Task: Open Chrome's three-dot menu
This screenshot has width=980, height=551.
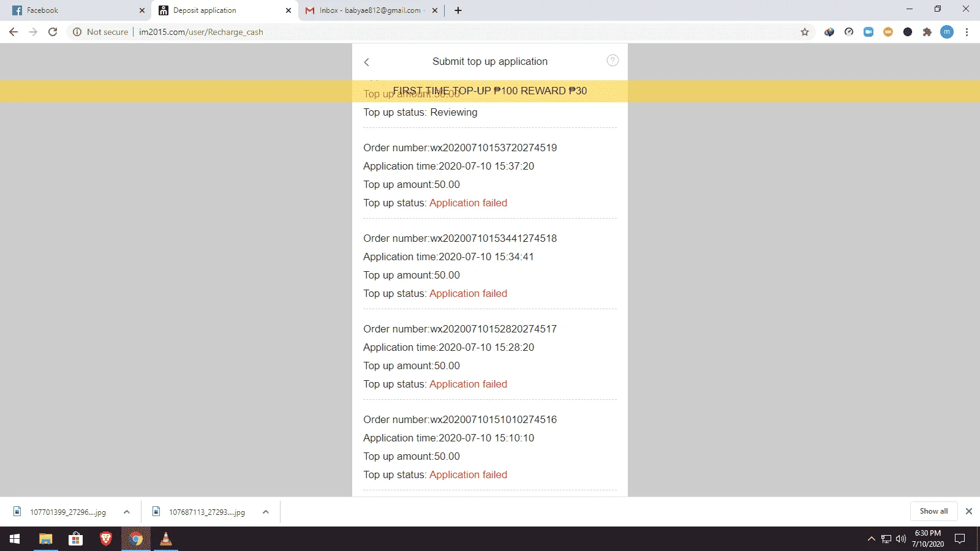Action: [967, 32]
